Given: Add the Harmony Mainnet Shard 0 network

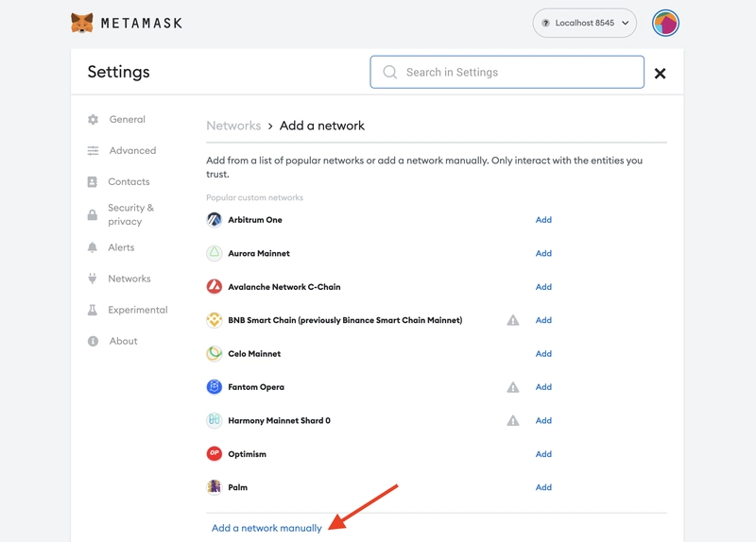Looking at the screenshot, I should 543,420.
